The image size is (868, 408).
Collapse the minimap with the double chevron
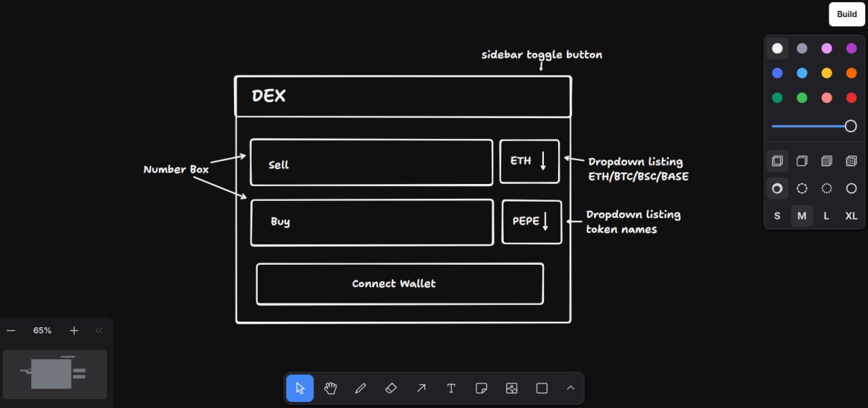coord(99,331)
